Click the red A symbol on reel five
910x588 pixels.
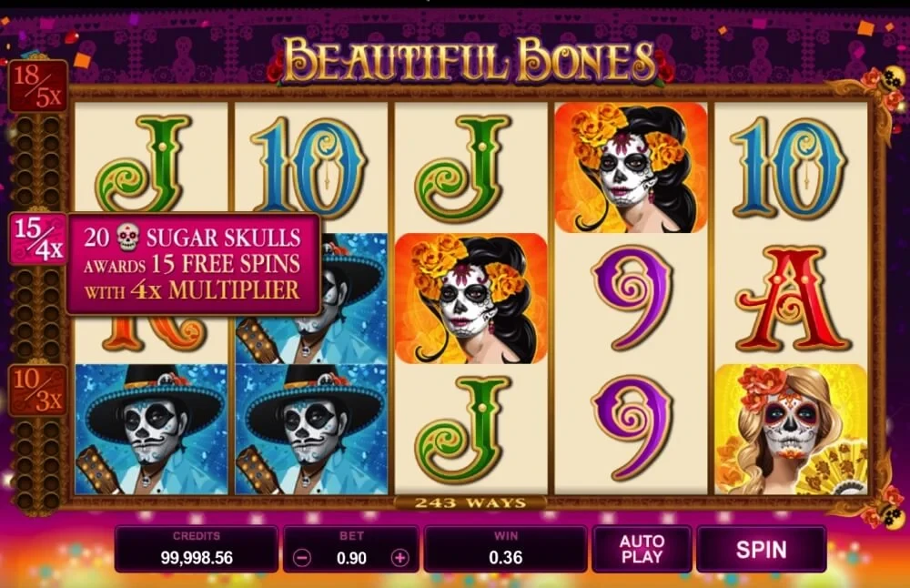point(791,299)
